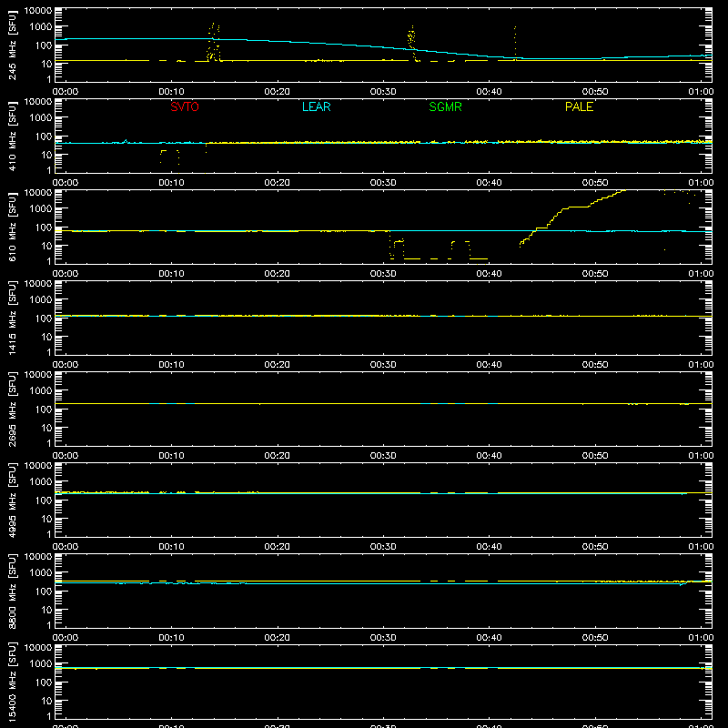
Task: Select the 610 MHz [SFU] axis label
Action: tap(12, 227)
